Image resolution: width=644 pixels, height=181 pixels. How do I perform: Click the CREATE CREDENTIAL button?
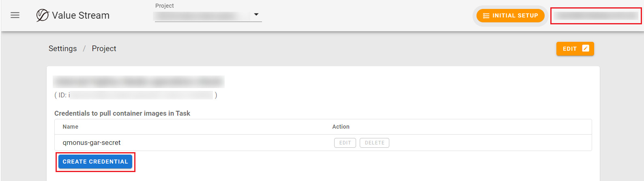pyautogui.click(x=95, y=162)
